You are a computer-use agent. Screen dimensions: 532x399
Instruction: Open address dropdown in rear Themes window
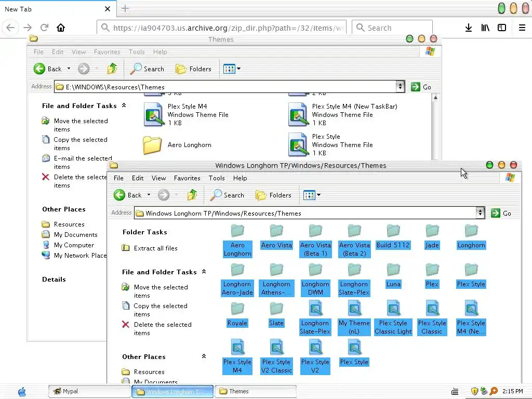pos(401,87)
